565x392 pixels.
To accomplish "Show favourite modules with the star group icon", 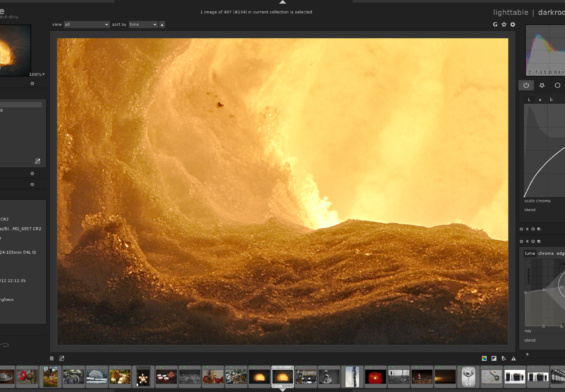I will [x=542, y=85].
